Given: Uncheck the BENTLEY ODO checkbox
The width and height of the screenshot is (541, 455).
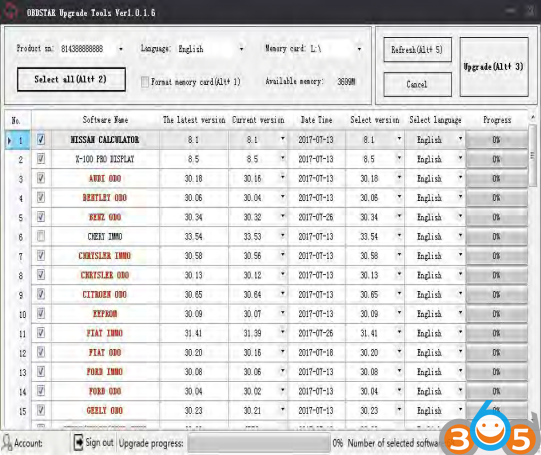Looking at the screenshot, I should click(41, 197).
